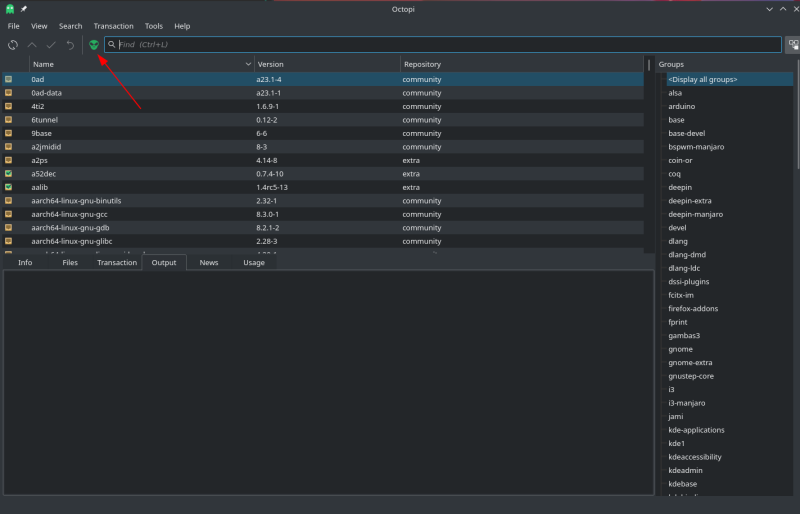Viewport: 800px width, 514px height.
Task: Click the aalib package name
Action: pos(40,187)
